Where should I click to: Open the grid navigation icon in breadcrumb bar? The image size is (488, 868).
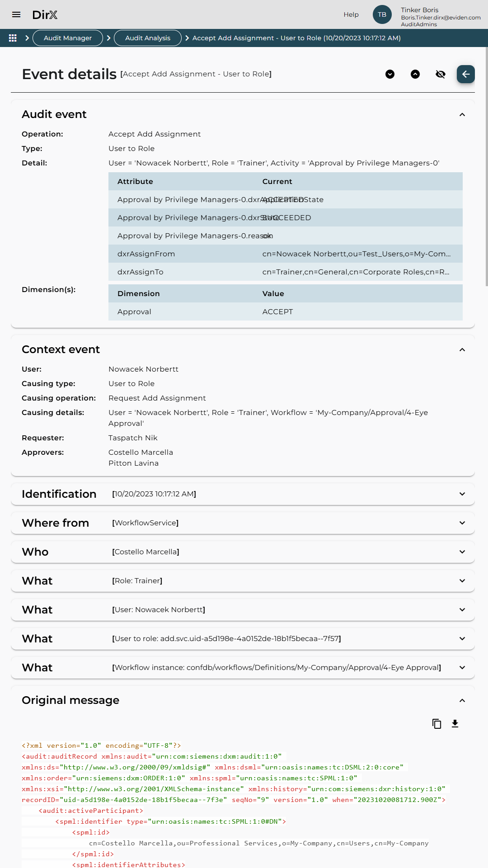(x=13, y=38)
